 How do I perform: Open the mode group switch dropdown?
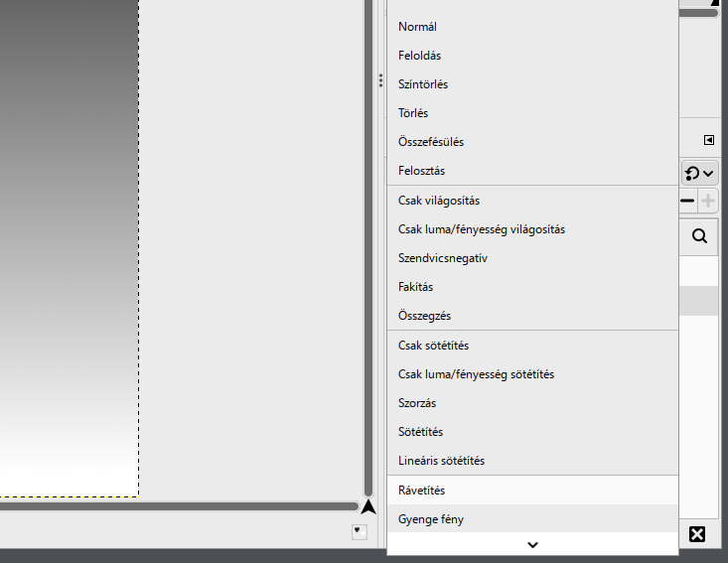(x=699, y=174)
